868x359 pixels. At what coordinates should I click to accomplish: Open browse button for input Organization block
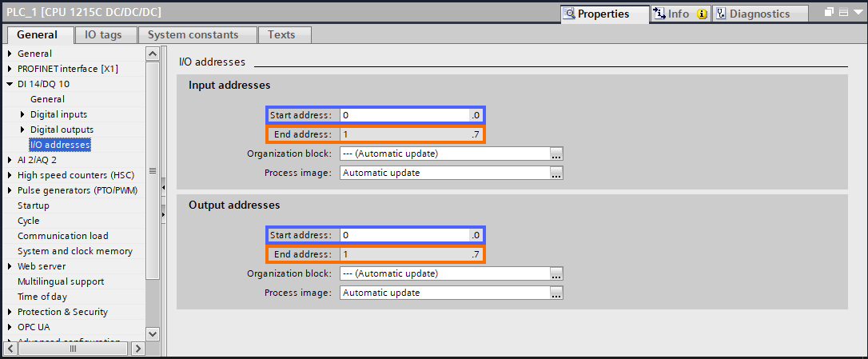[556, 154]
